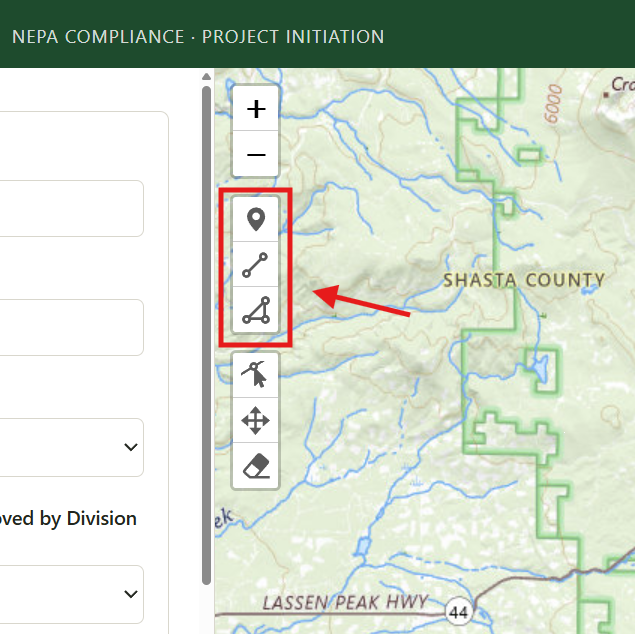The width and height of the screenshot is (635, 634).
Task: Activate the move layers tool
Action: (x=256, y=420)
